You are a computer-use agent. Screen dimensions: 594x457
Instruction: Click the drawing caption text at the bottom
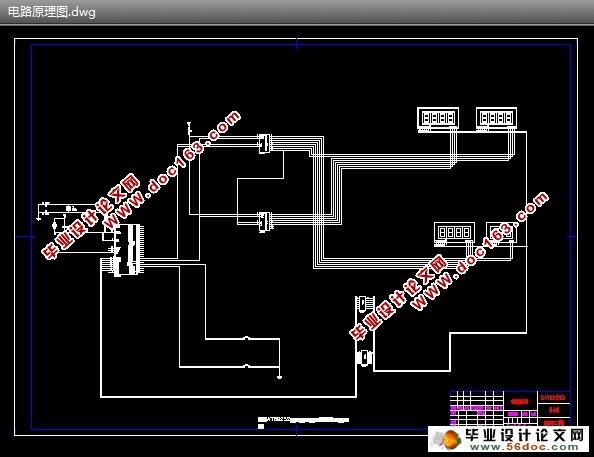click(303, 419)
